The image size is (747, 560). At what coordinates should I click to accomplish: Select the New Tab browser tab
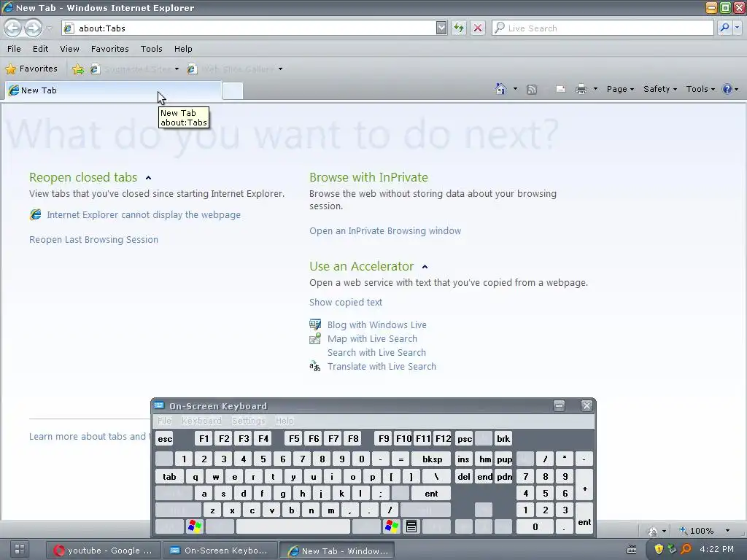click(x=113, y=90)
